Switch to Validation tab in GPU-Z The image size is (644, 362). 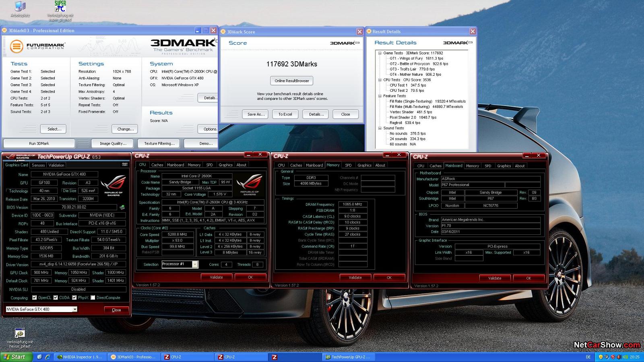coord(56,165)
